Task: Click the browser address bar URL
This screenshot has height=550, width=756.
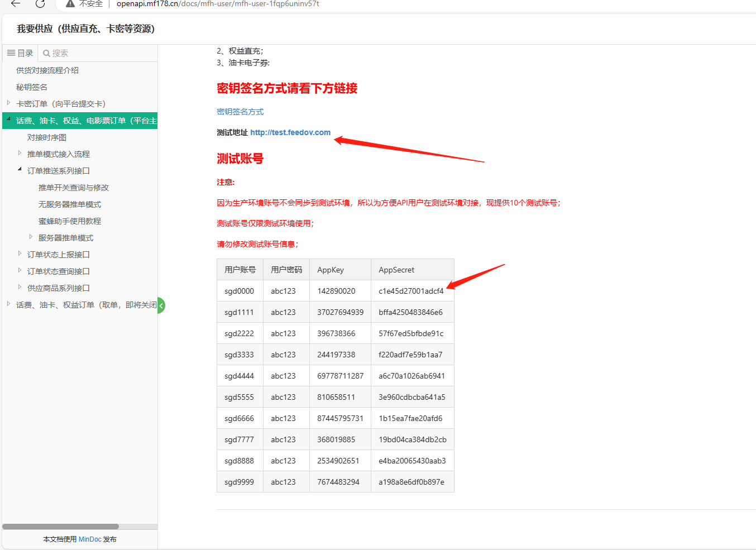Action: coord(218,4)
